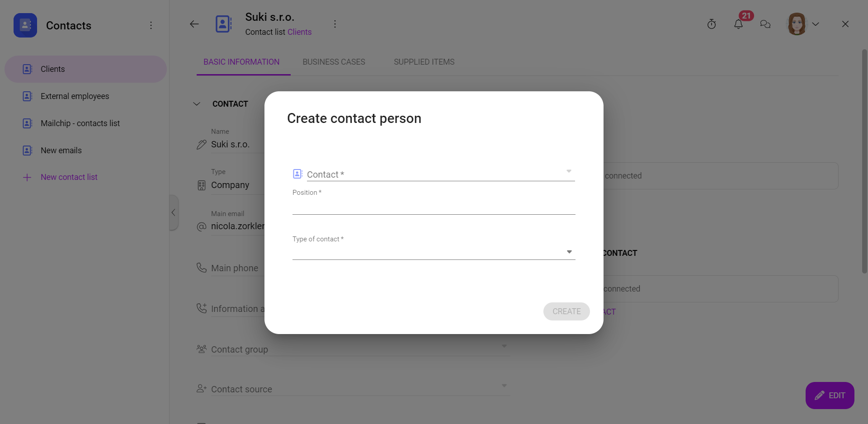Select the Clients contact list icon
The image size is (868, 424).
click(28, 69)
